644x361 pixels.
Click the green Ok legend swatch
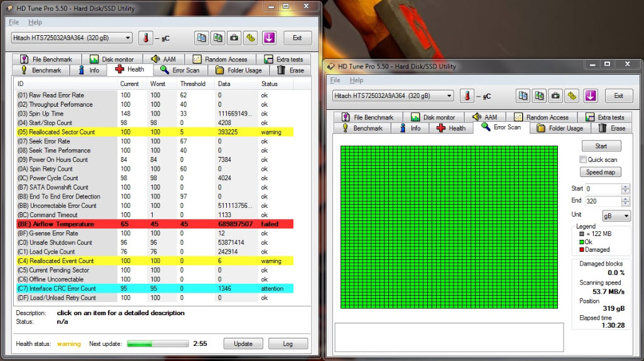582,242
